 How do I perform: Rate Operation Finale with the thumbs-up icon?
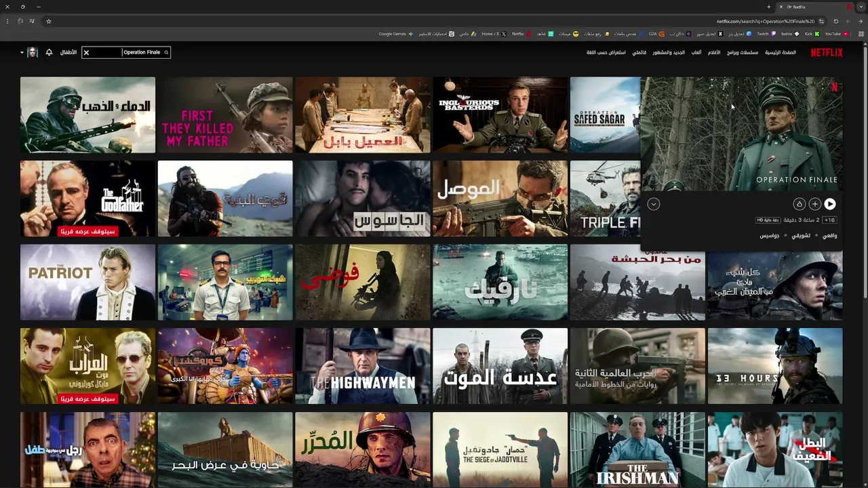coord(799,204)
